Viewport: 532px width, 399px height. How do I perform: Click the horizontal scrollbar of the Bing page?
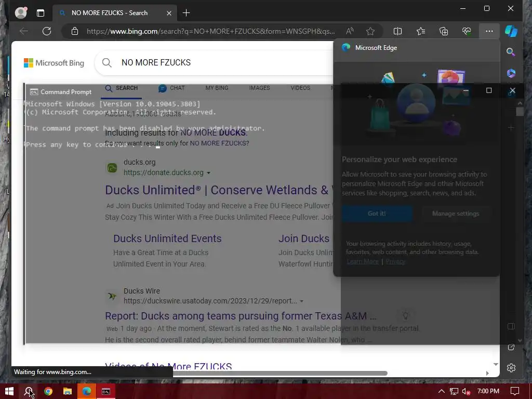[x=280, y=373]
